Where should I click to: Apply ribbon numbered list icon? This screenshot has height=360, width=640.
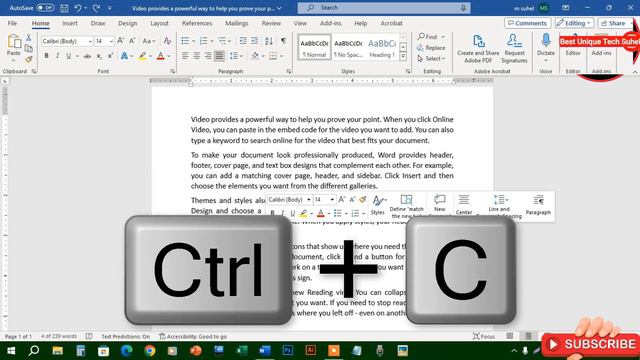click(203, 41)
